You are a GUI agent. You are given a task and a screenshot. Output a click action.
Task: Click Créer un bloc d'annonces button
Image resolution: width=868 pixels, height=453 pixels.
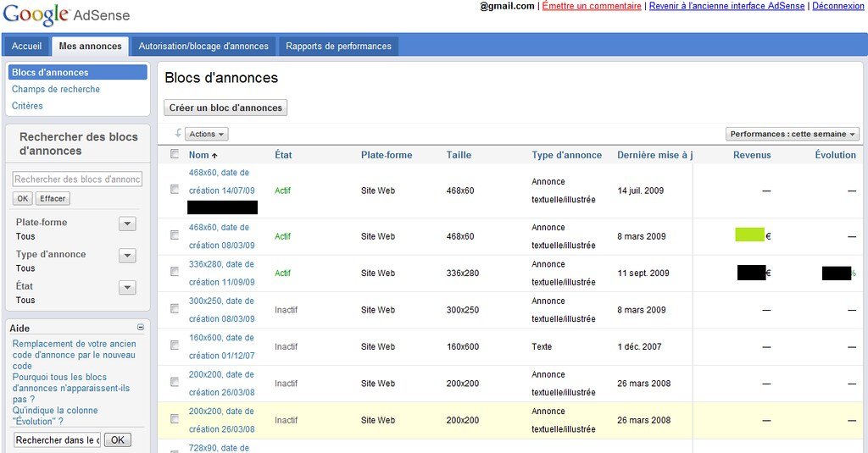[x=225, y=108]
